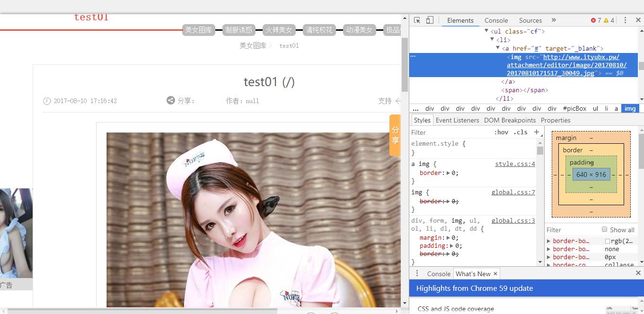Close the What's New drawer tab
Screen dimensions: 644x314
coord(495,273)
